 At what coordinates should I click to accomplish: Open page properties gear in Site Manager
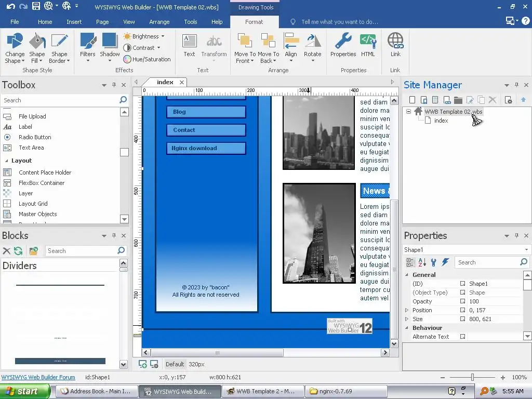coord(508,100)
